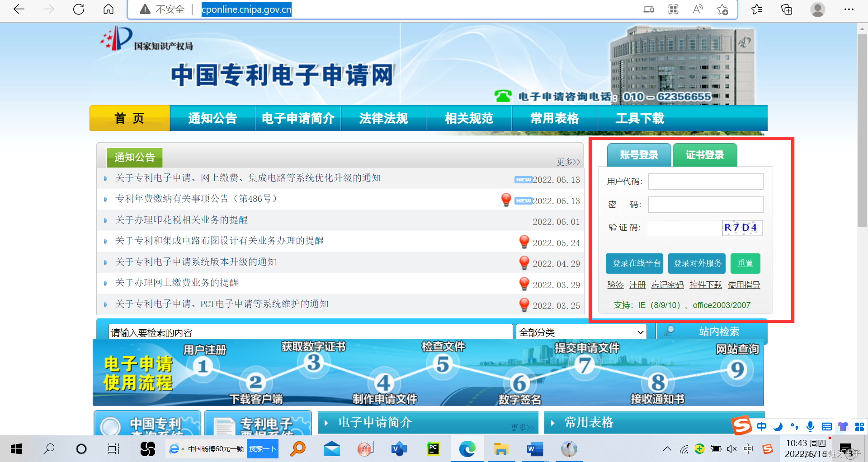Open the 通知公告 navigation tab
Image resolution: width=868 pixels, height=462 pixels.
click(212, 118)
